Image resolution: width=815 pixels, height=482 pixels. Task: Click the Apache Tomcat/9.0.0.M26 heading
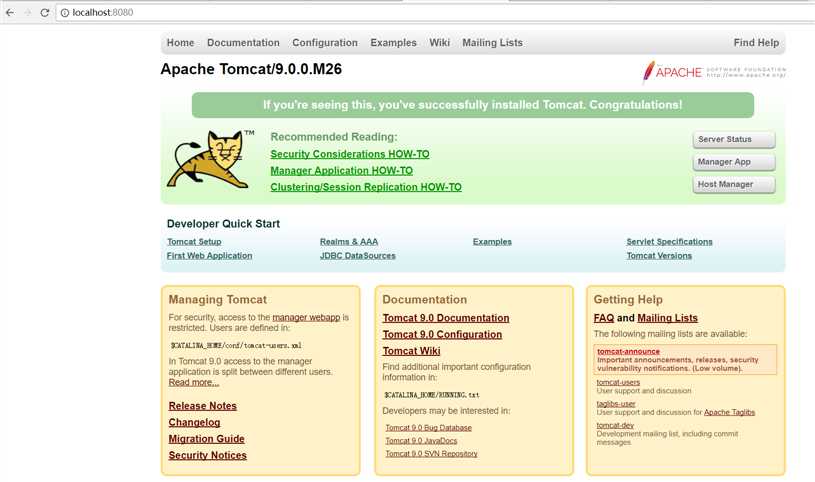(x=251, y=69)
